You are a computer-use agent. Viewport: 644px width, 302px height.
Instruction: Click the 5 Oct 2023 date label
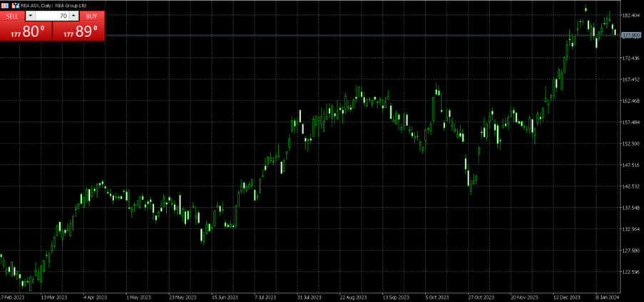point(438,297)
